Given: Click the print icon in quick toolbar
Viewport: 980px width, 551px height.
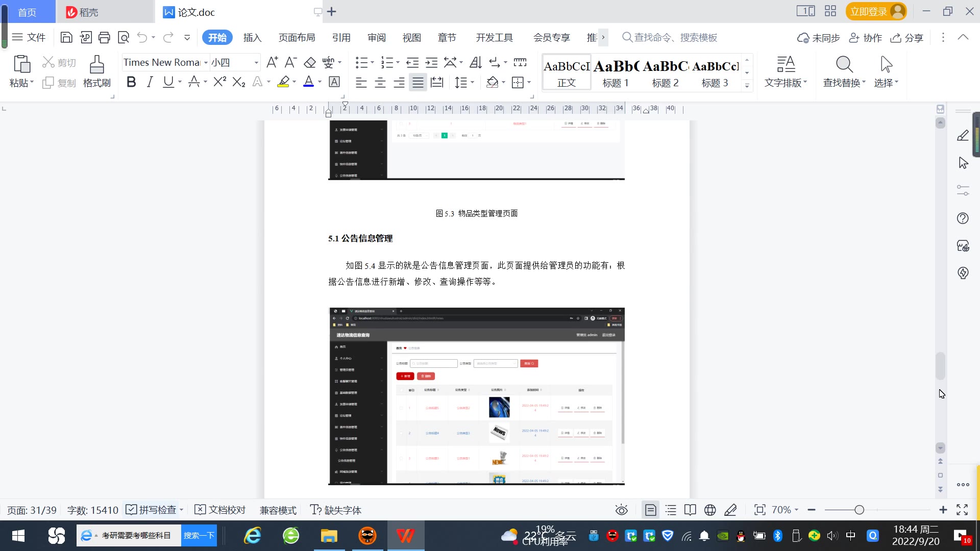Looking at the screenshot, I should (104, 37).
